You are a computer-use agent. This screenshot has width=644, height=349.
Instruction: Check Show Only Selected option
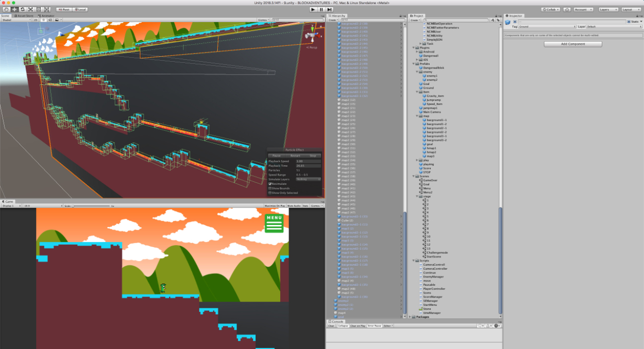coord(270,193)
